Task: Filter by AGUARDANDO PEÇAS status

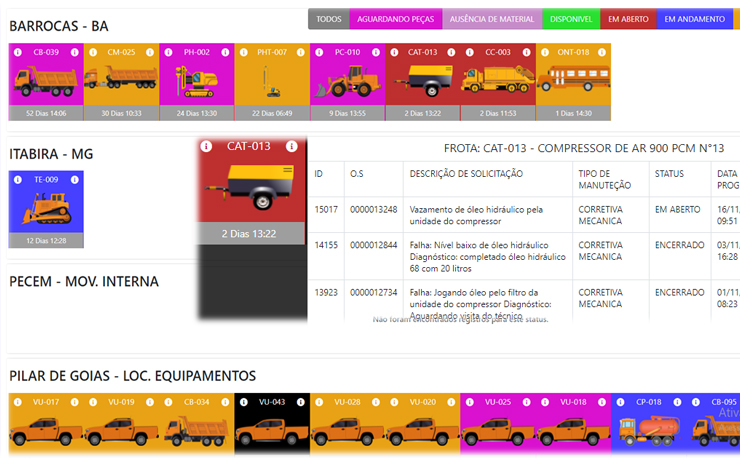Action: pyautogui.click(x=395, y=19)
